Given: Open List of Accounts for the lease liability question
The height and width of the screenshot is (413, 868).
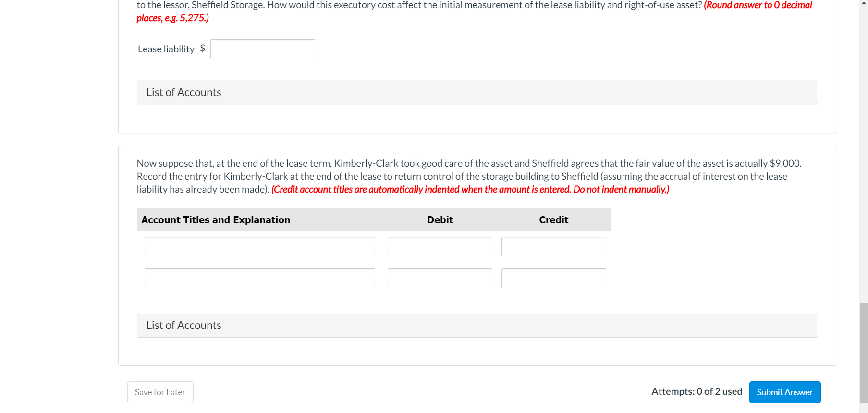Looking at the screenshot, I should pyautogui.click(x=477, y=92).
